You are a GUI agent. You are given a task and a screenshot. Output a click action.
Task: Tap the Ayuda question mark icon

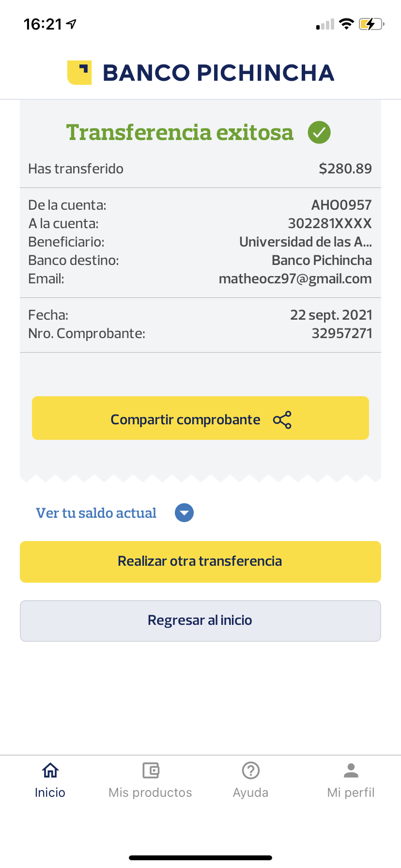[251, 770]
